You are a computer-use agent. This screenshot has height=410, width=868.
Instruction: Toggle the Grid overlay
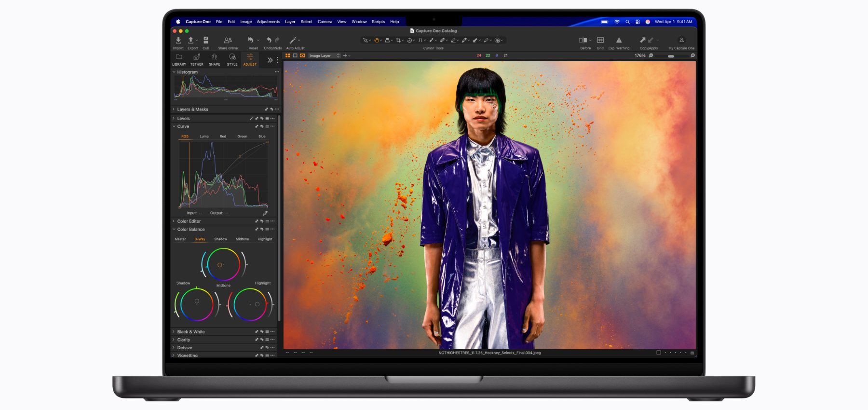600,41
